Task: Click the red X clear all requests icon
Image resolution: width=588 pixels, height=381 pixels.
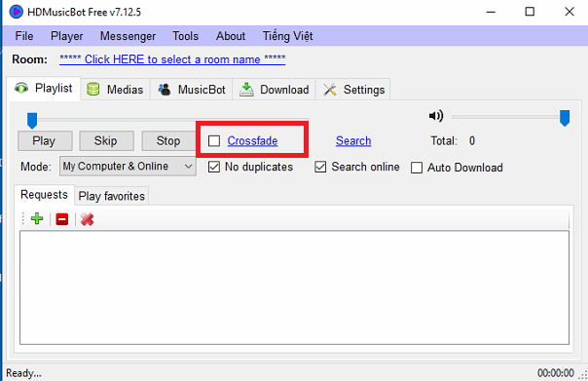Action: click(x=87, y=219)
